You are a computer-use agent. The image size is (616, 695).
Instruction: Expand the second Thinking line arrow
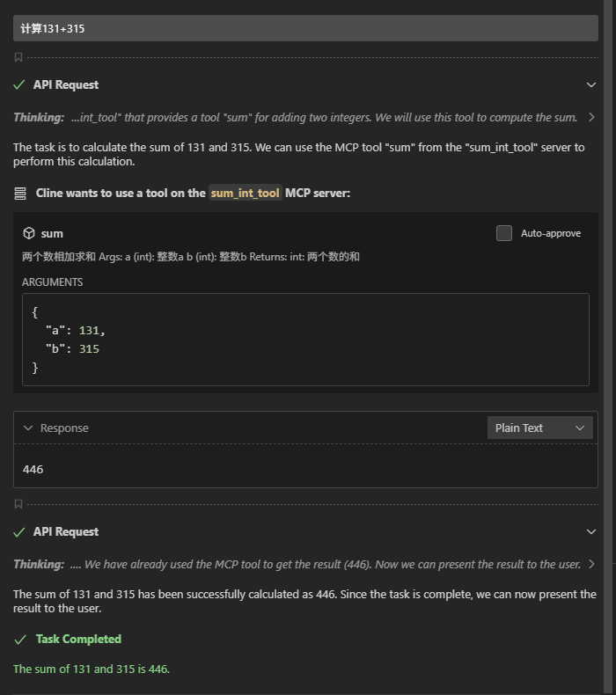coord(591,564)
